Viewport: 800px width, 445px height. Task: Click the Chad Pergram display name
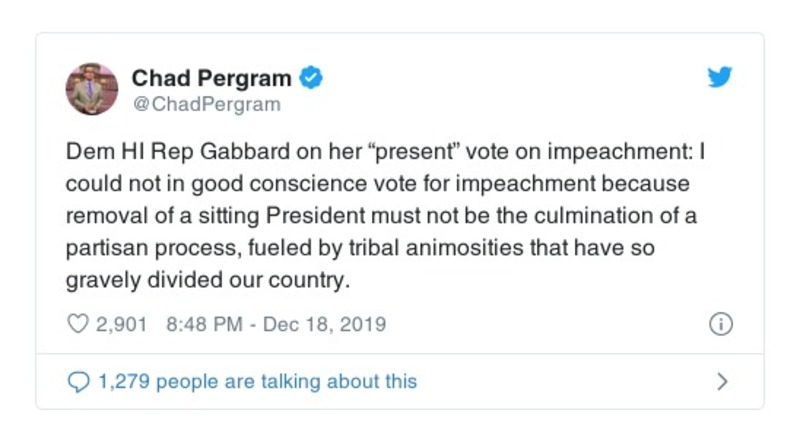point(211,77)
